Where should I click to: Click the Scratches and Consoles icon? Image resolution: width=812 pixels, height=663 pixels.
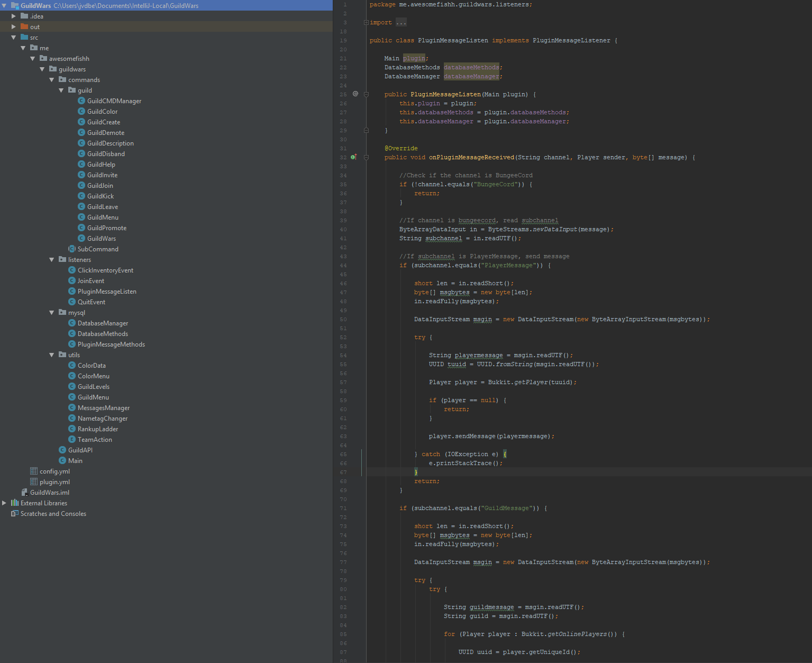pos(15,513)
